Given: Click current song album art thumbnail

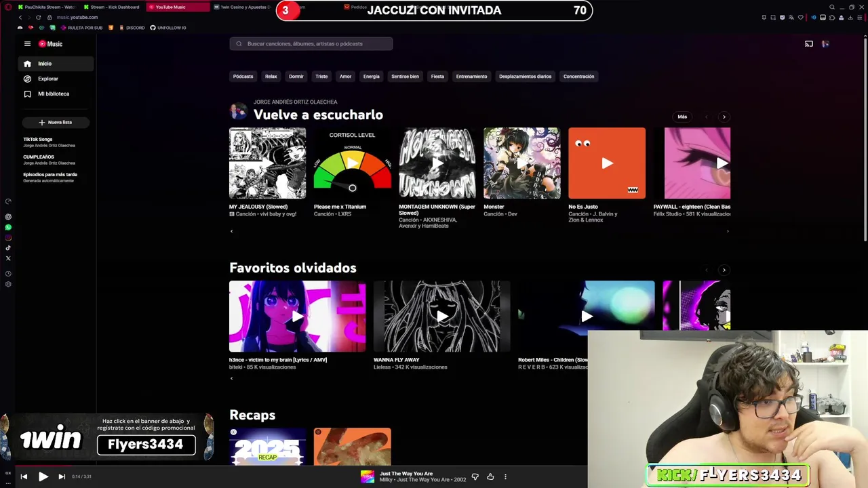Looking at the screenshot, I should pyautogui.click(x=367, y=476).
